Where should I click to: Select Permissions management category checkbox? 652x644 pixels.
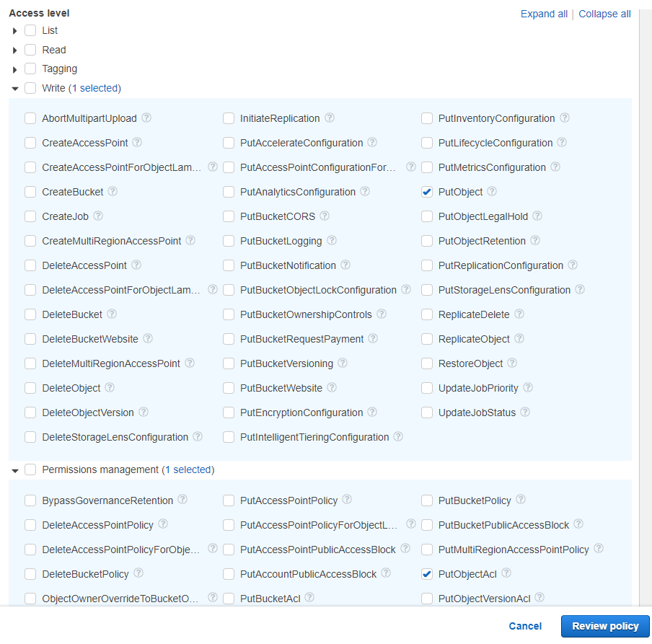pyautogui.click(x=30, y=469)
